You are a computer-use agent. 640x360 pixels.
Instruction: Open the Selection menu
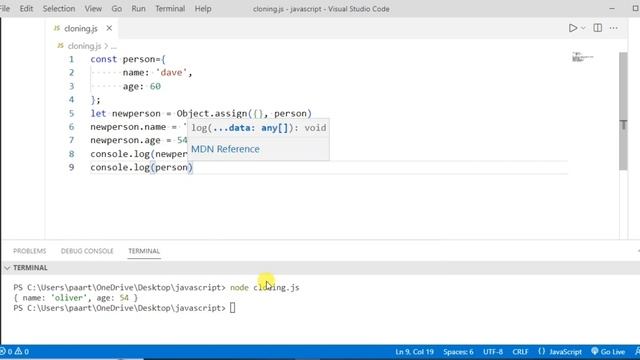tap(59, 9)
